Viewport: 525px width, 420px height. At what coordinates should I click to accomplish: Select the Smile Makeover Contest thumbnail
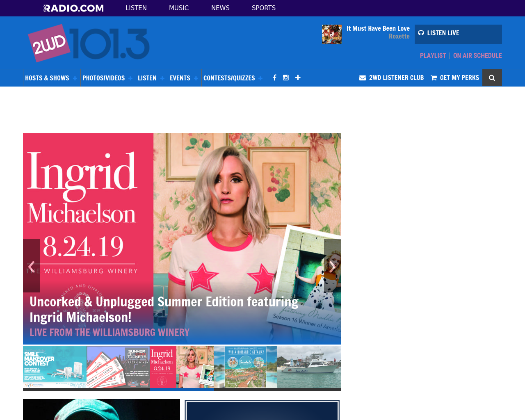55,366
